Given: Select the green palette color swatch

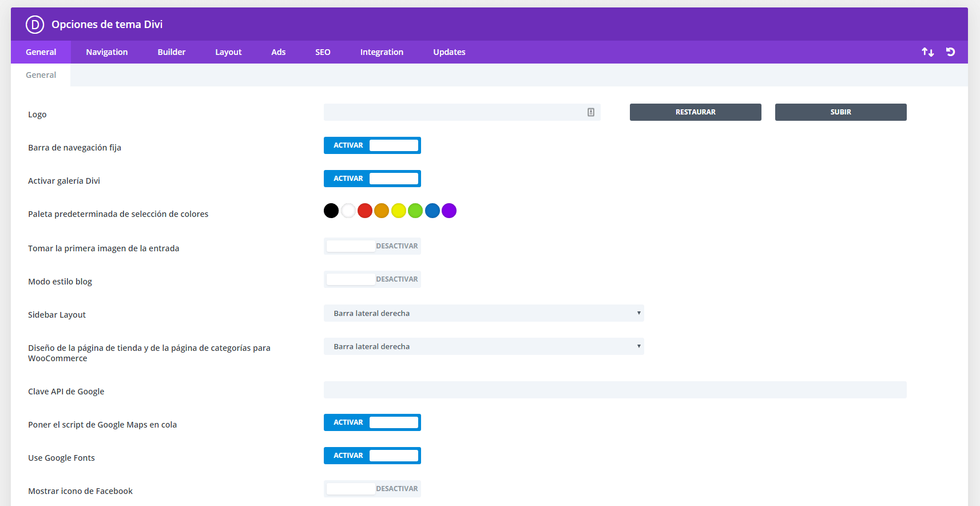Looking at the screenshot, I should [415, 211].
